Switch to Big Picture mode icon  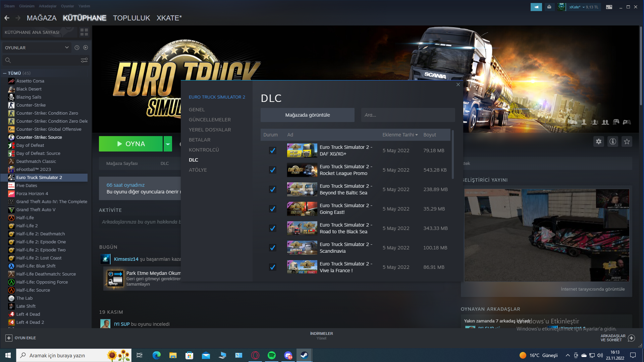tap(609, 7)
